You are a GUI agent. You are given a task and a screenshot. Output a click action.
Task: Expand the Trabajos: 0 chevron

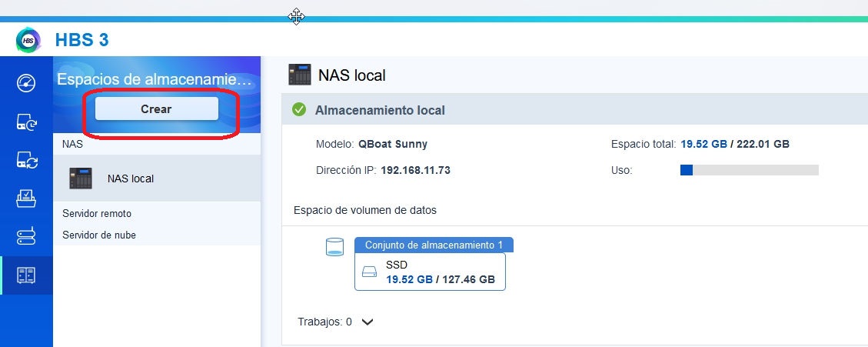pos(367,322)
